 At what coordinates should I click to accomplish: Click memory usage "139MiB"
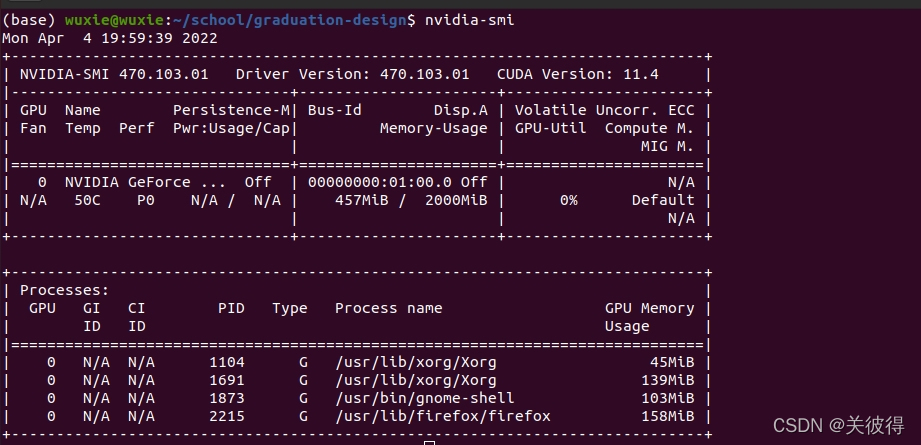[x=667, y=380]
